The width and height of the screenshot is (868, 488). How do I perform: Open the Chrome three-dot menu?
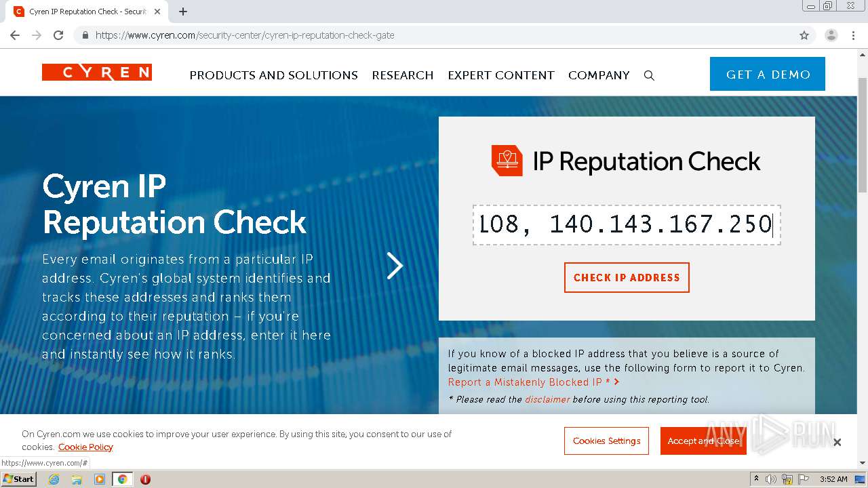tap(853, 35)
